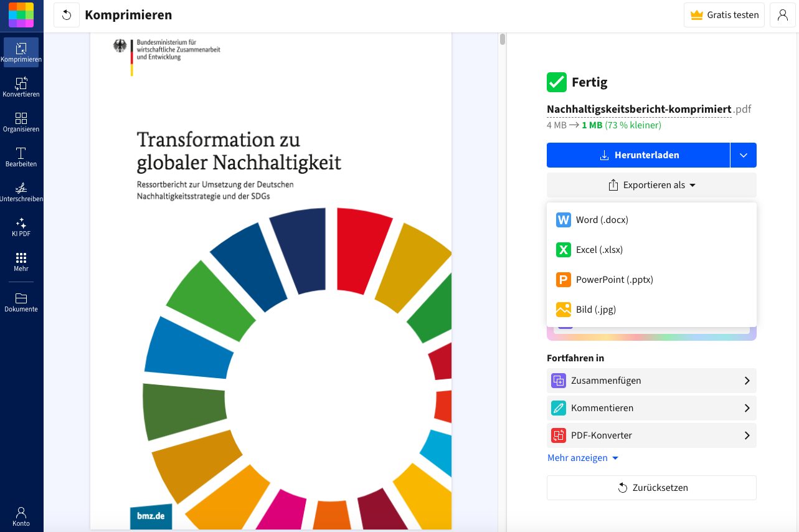
Task: Open the KI PDF tool in sidebar
Action: [21, 227]
